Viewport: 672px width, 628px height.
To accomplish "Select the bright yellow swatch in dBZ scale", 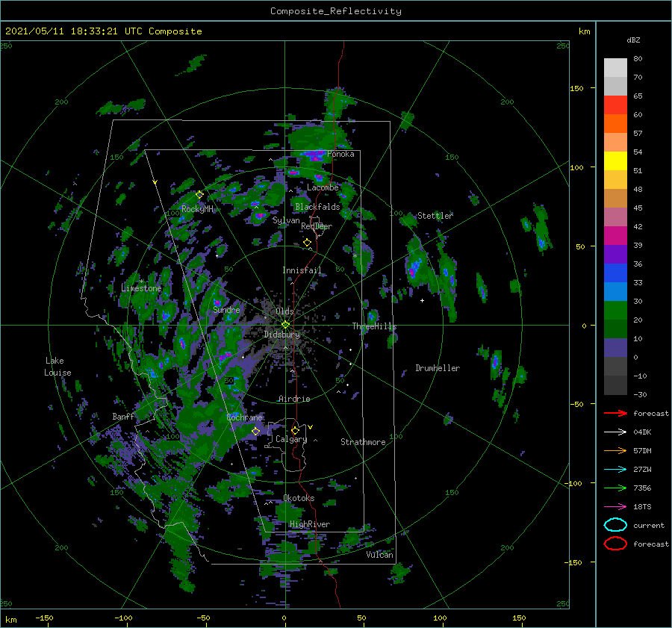I will tap(615, 161).
